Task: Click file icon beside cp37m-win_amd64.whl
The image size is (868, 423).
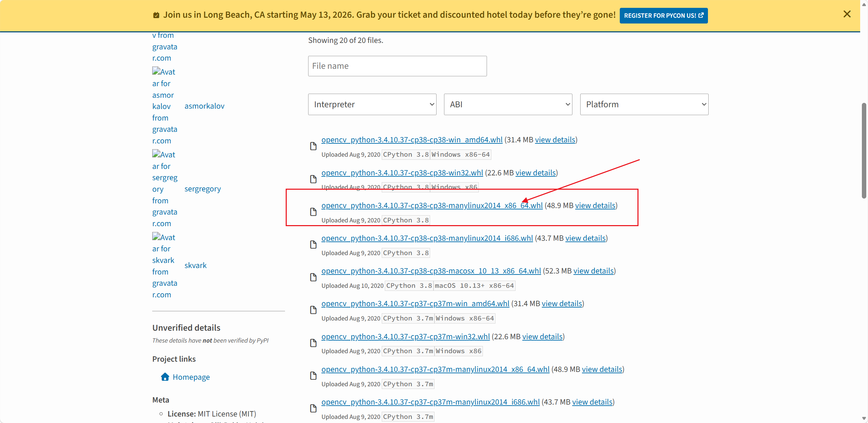Action: point(313,310)
